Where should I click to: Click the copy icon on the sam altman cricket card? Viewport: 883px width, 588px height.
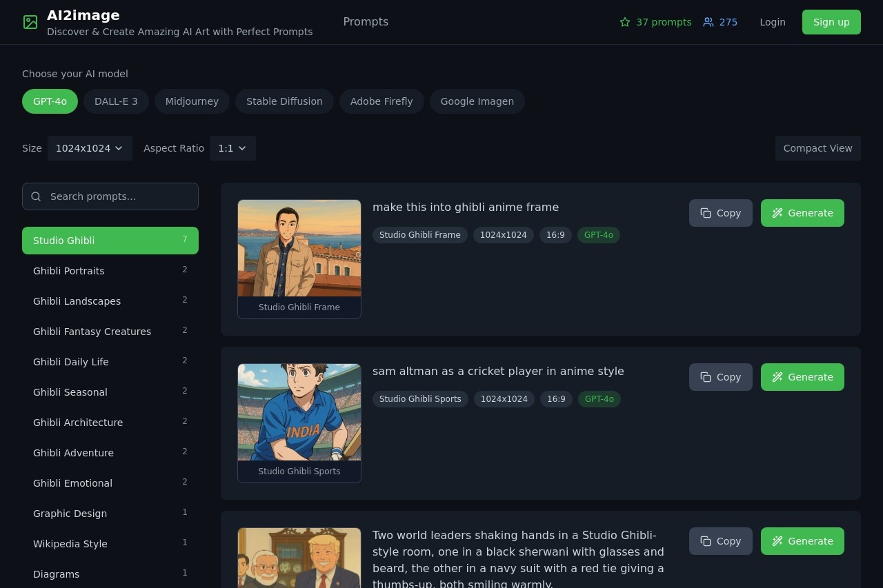click(x=706, y=377)
